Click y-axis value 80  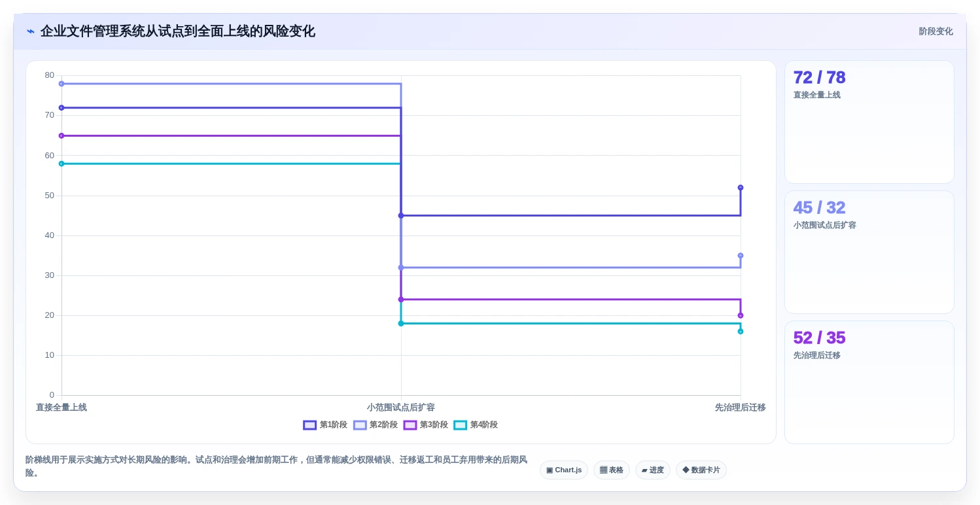tap(50, 75)
